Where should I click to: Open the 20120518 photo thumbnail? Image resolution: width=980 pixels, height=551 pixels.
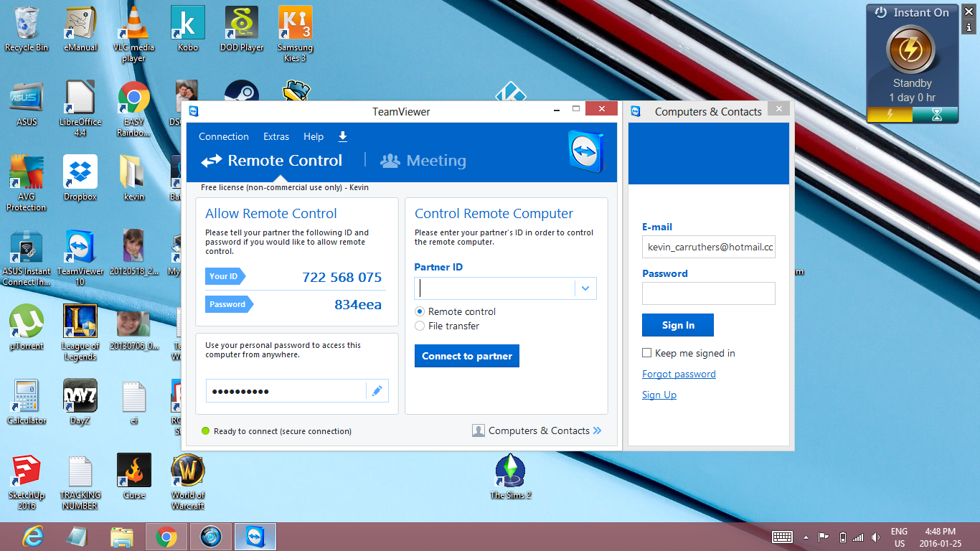pyautogui.click(x=134, y=253)
